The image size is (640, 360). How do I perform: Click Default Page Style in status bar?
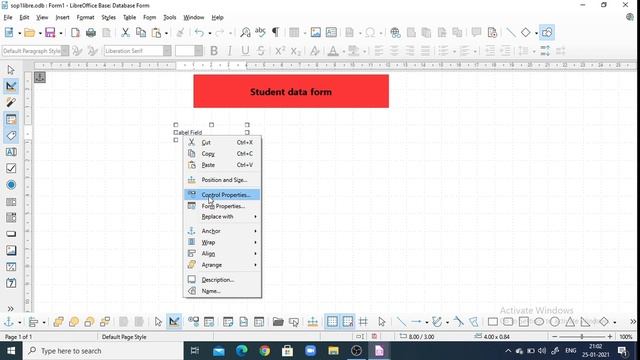point(124,337)
